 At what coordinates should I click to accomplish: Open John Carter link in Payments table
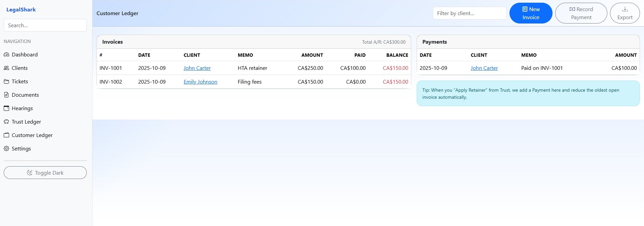484,68
